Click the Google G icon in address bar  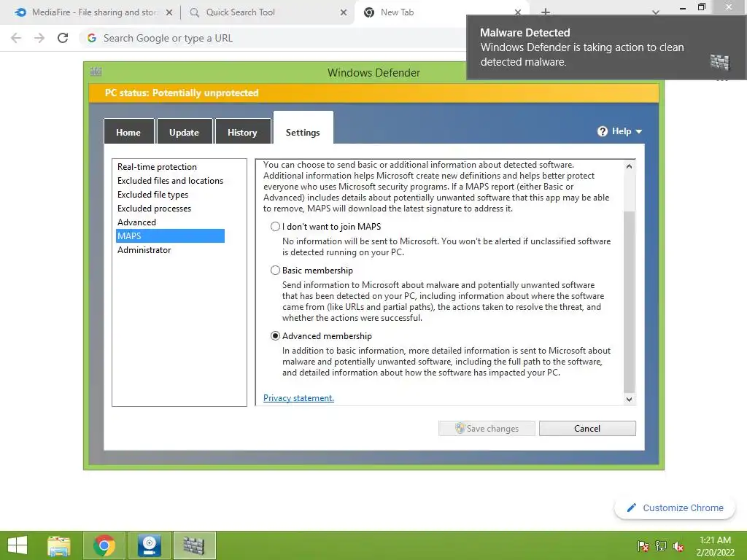(92, 38)
